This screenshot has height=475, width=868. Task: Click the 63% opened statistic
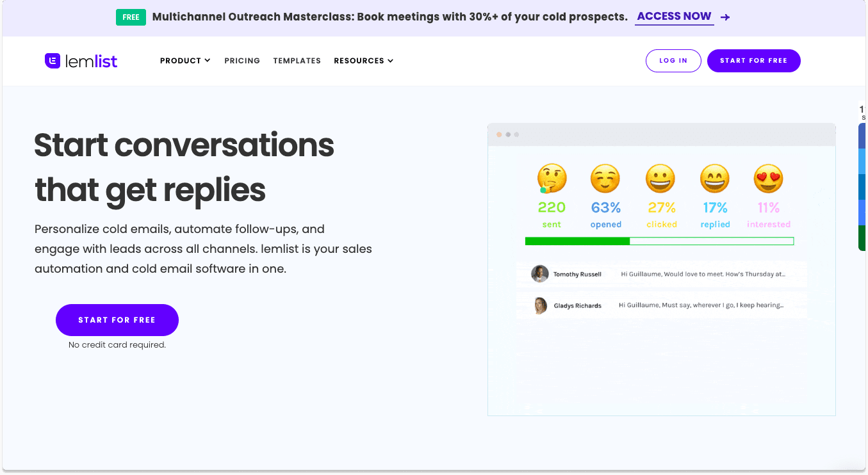[606, 215]
